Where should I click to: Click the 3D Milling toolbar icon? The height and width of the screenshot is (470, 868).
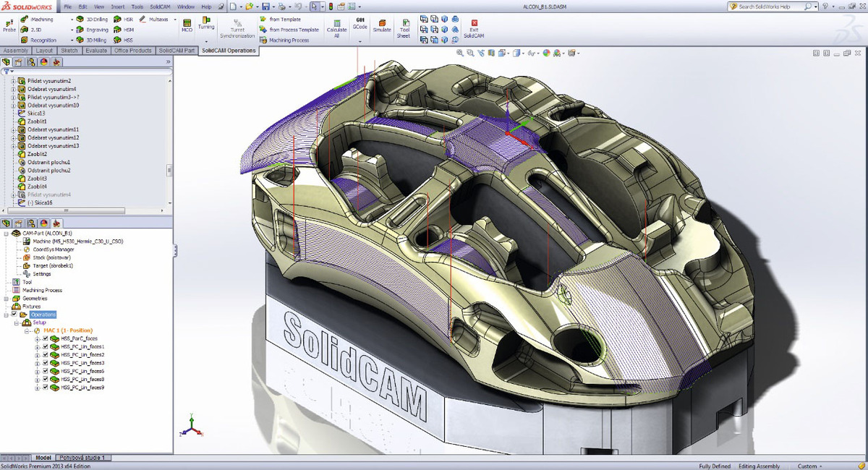[80, 40]
